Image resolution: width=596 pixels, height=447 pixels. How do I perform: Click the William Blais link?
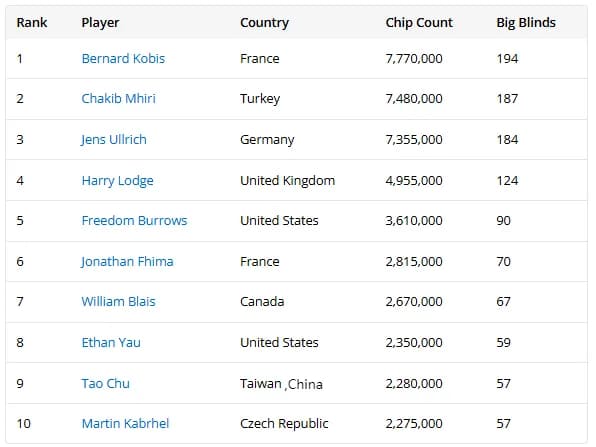[x=119, y=301]
